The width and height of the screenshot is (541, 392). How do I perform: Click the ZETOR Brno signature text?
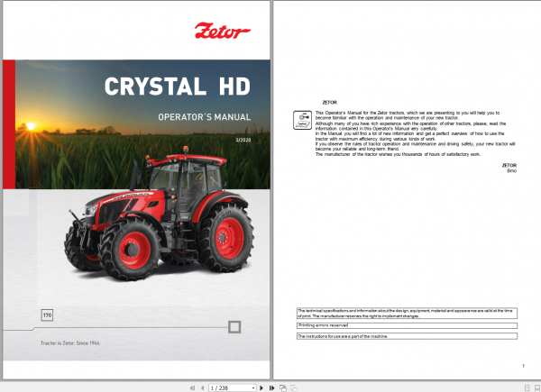(x=509, y=168)
